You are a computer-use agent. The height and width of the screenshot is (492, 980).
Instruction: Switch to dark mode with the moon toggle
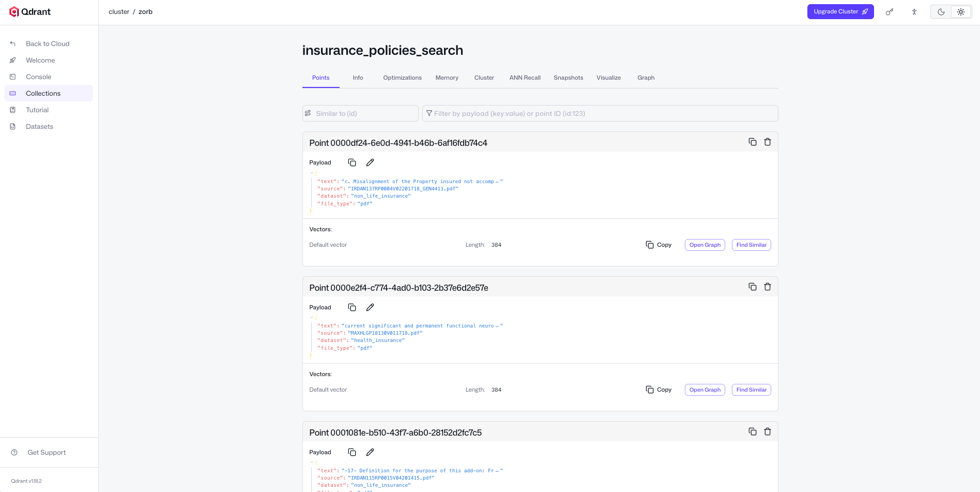point(941,12)
